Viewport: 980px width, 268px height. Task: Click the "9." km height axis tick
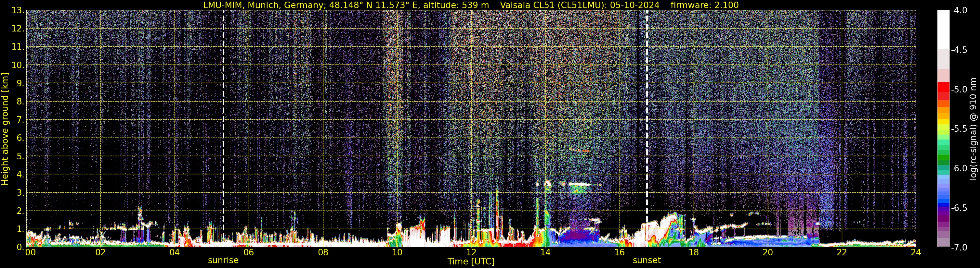tap(20, 83)
